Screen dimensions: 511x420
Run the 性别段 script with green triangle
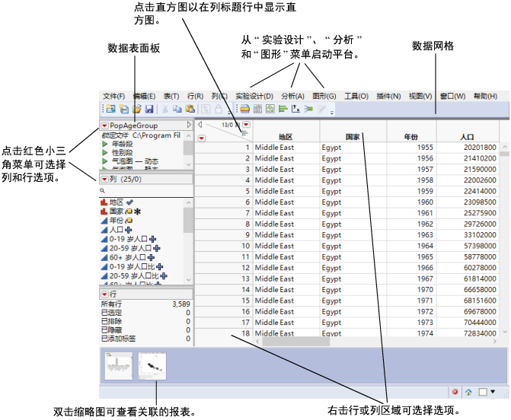(x=104, y=152)
